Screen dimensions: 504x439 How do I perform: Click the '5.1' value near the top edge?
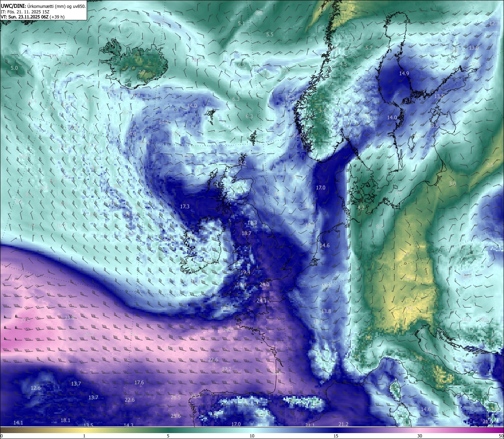241,23
